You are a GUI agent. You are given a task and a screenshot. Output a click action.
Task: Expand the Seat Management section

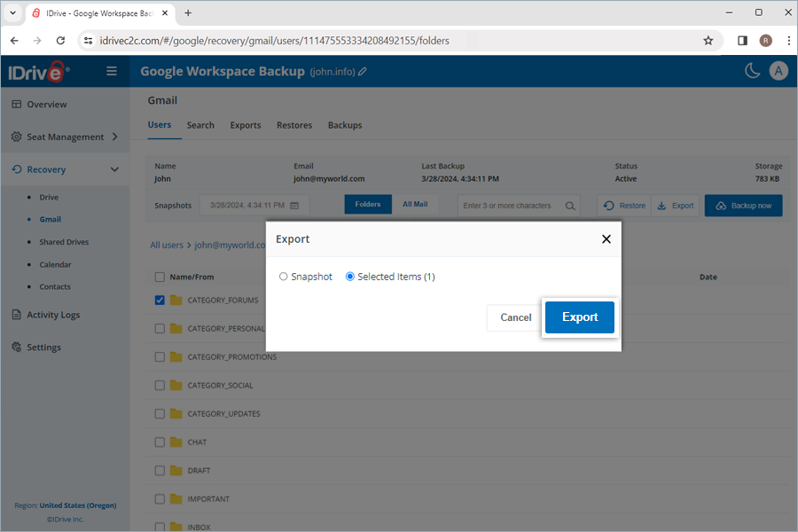click(x=113, y=137)
